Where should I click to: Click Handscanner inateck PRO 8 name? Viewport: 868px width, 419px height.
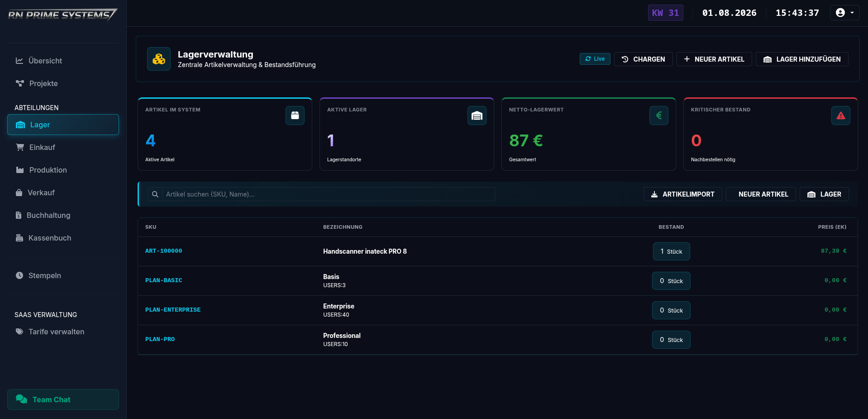[365, 251]
